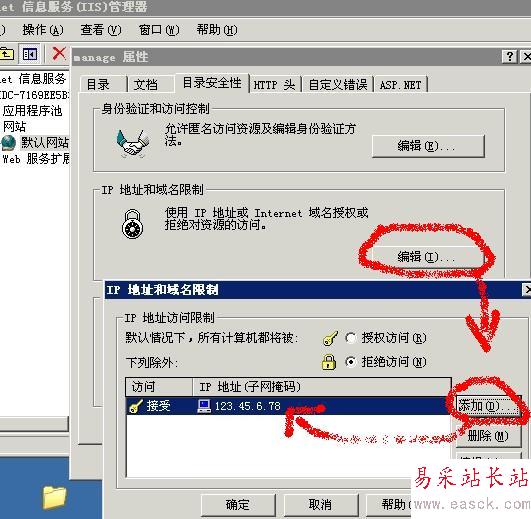
Task: Click the globe icon for 默认网站
Action: pos(8,143)
